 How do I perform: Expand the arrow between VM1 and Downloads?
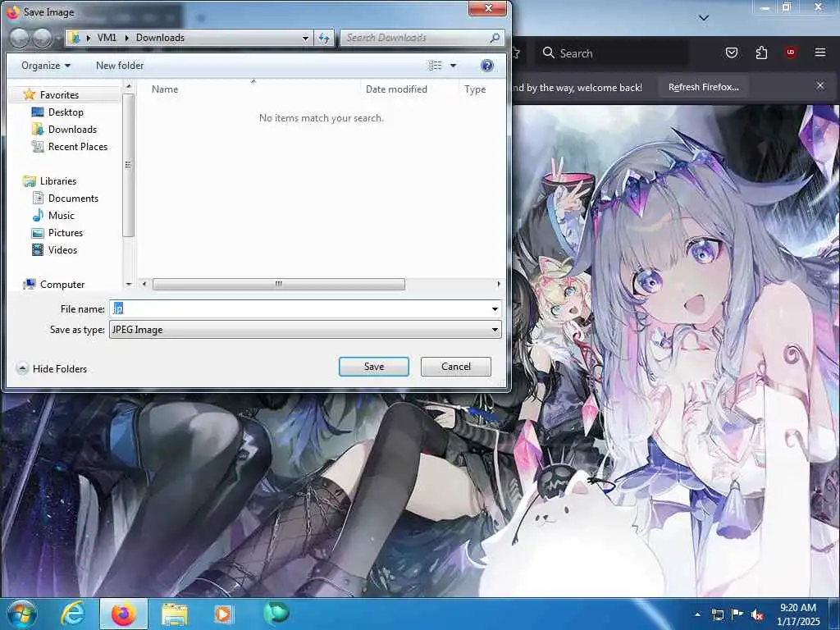point(127,38)
